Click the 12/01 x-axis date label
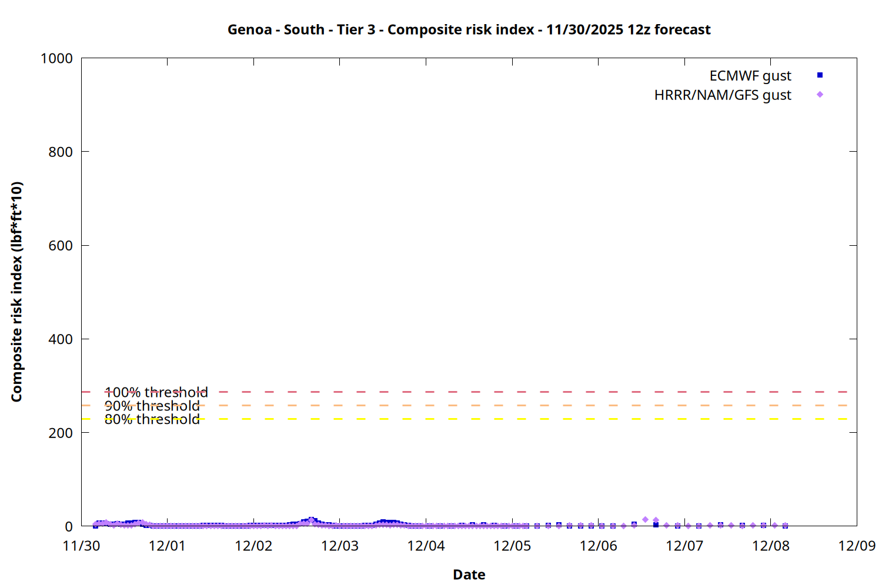 [x=167, y=546]
